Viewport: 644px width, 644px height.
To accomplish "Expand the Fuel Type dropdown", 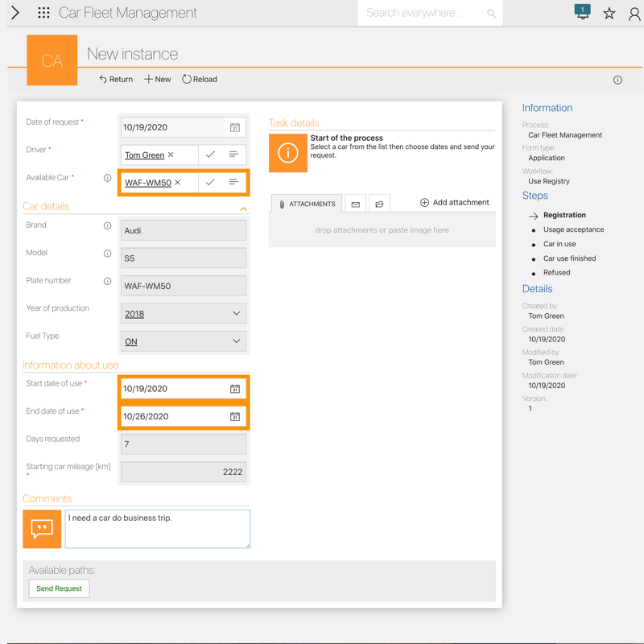I will 236,341.
